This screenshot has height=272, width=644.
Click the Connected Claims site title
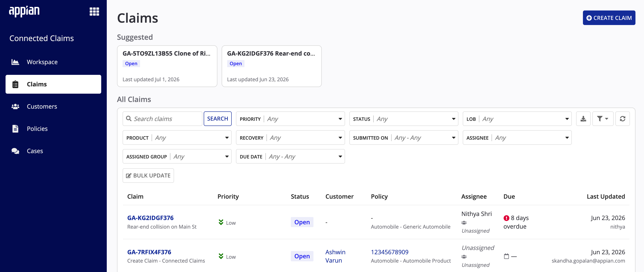(41, 38)
